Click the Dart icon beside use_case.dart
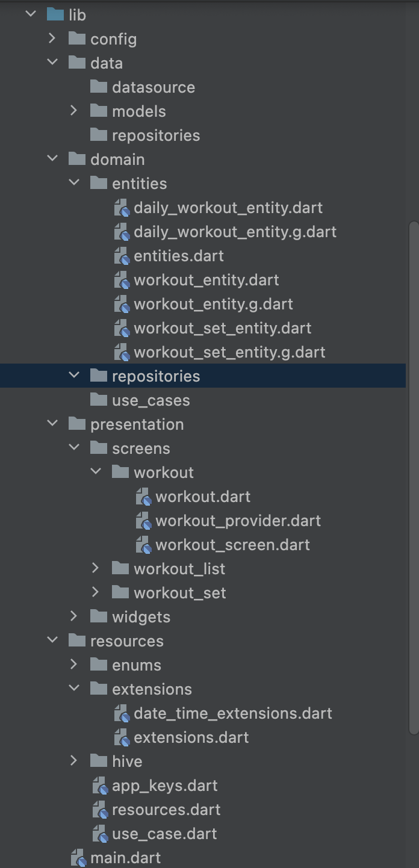Image resolution: width=419 pixels, height=868 pixels. point(100,834)
